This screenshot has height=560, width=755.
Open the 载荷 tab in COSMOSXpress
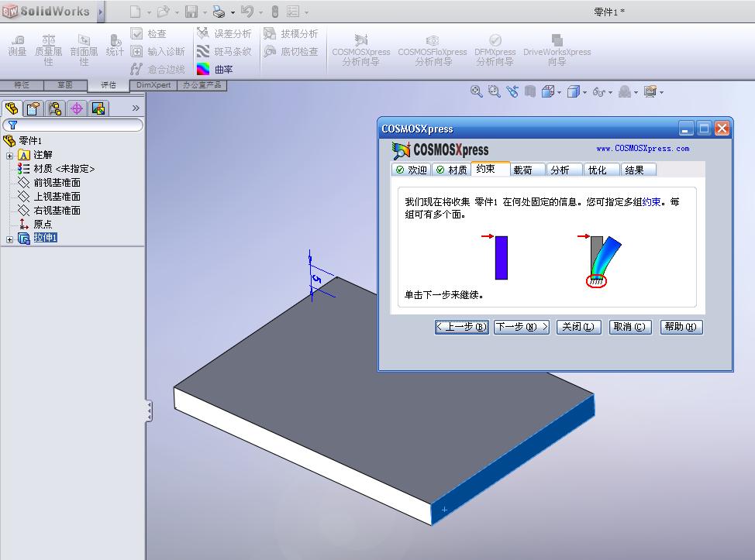coord(527,170)
